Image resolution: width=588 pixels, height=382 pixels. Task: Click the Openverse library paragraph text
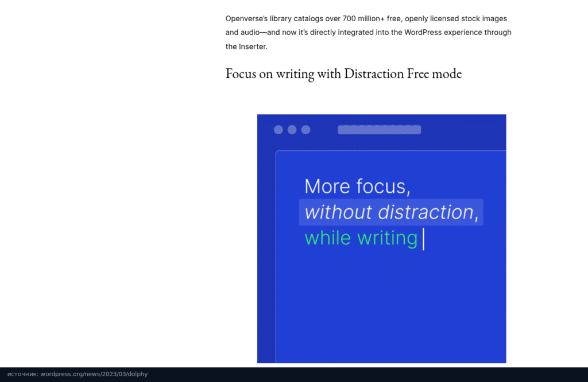point(368,33)
